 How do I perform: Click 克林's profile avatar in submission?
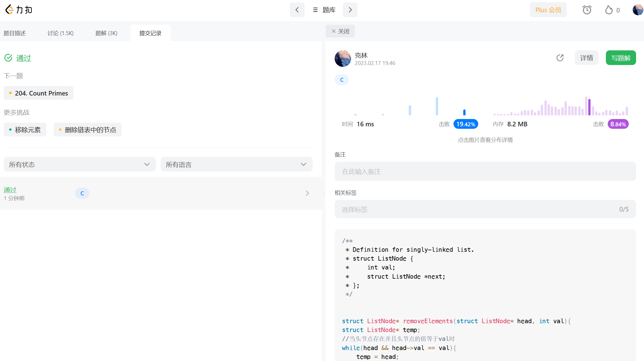click(x=343, y=59)
